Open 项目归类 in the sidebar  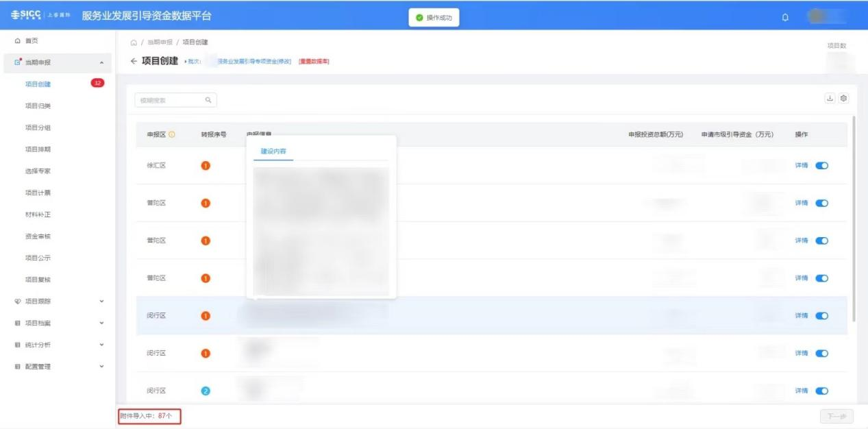[x=38, y=106]
